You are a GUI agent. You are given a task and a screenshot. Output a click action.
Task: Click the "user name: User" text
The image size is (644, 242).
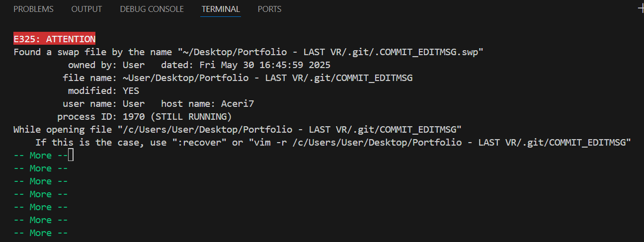pyautogui.click(x=103, y=104)
